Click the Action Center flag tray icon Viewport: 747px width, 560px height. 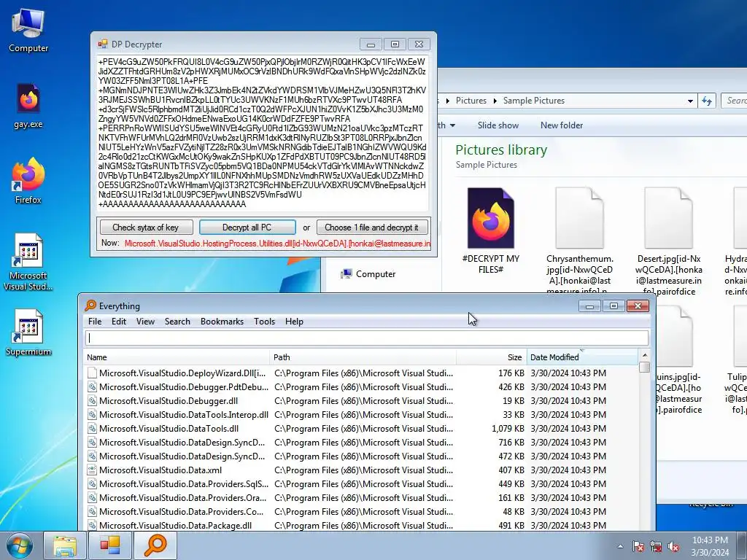(638, 546)
